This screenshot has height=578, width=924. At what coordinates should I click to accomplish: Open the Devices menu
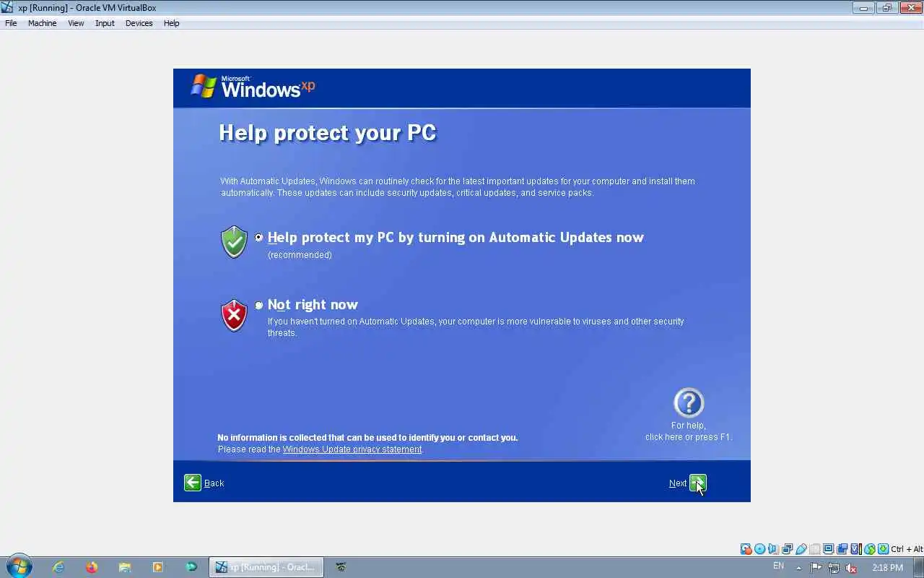(x=139, y=23)
